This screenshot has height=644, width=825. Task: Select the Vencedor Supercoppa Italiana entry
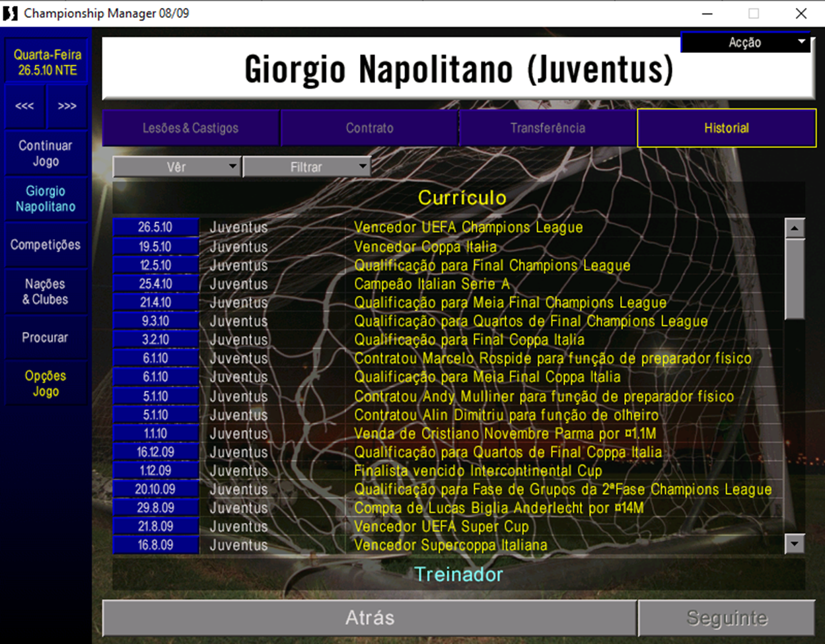click(x=450, y=545)
